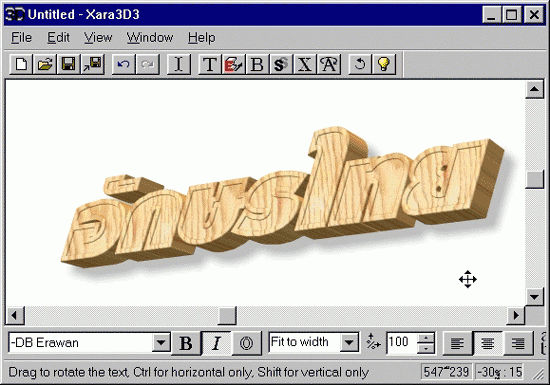Increase the 100 value with up stepper

(425, 338)
